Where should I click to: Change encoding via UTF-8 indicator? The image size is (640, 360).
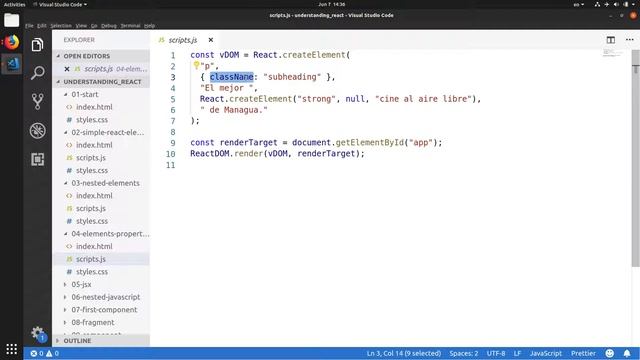point(496,353)
